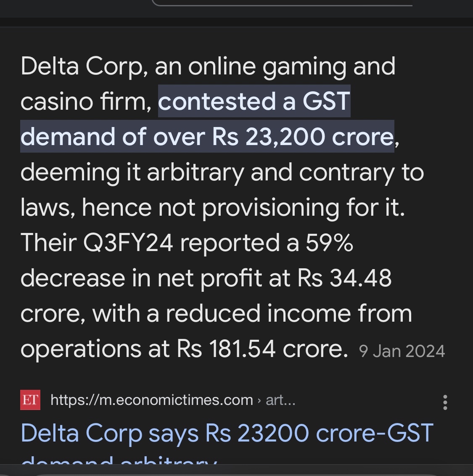Click the 'Rs 181.54 crore' operations figure
The width and height of the screenshot is (473, 476).
262,349
